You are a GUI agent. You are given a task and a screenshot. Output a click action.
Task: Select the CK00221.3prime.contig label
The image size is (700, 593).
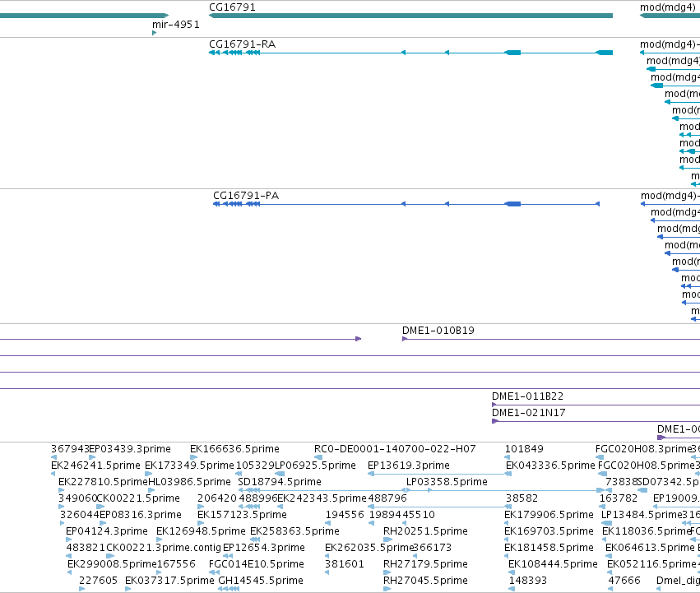click(x=164, y=548)
